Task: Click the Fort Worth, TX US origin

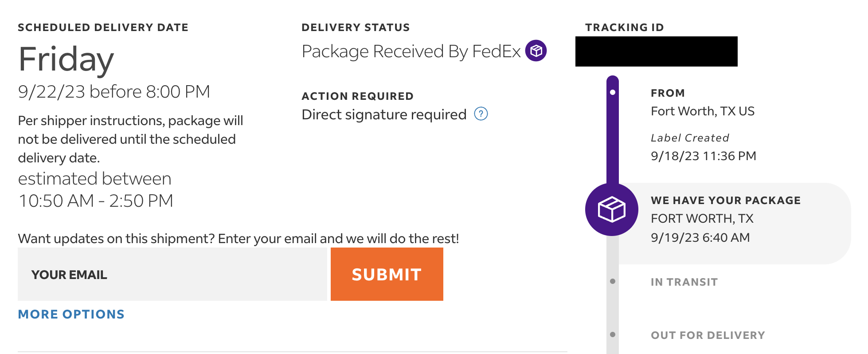Action: click(x=702, y=111)
